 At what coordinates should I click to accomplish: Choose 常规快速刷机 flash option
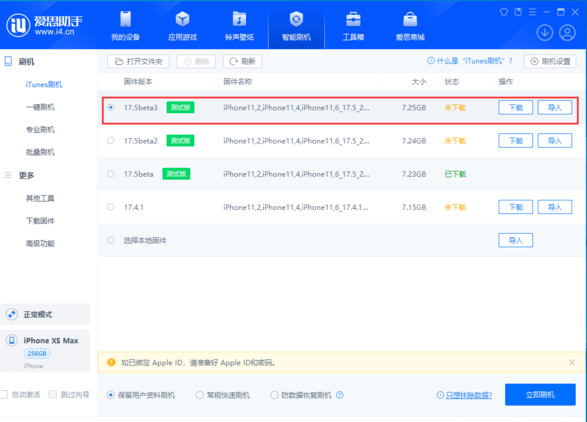pyautogui.click(x=200, y=395)
